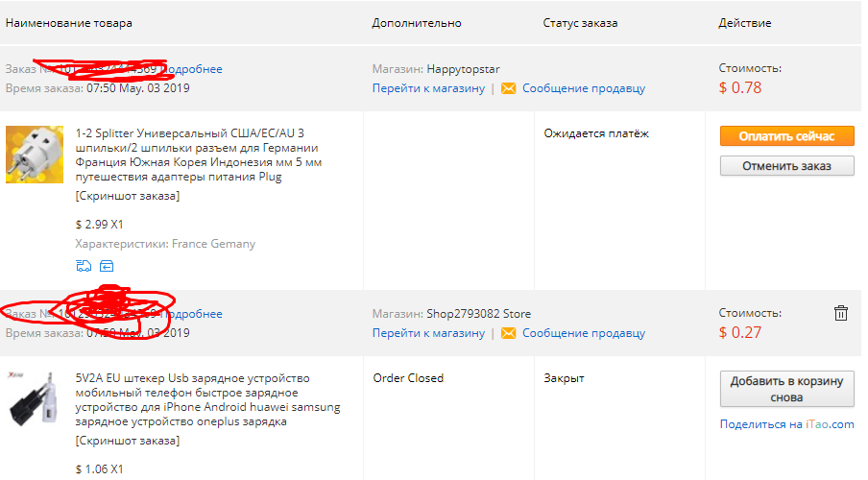Click the return-box icon beside truck icon

pos(107,266)
